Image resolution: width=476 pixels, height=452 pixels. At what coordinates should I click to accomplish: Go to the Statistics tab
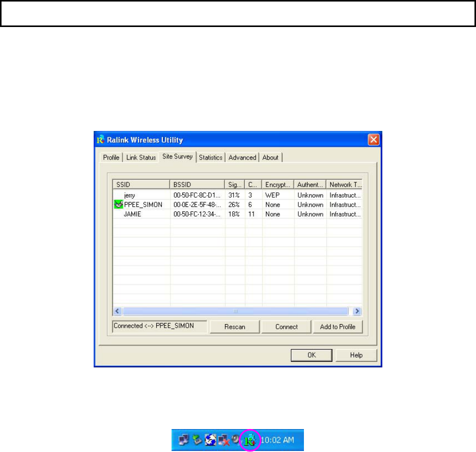211,157
